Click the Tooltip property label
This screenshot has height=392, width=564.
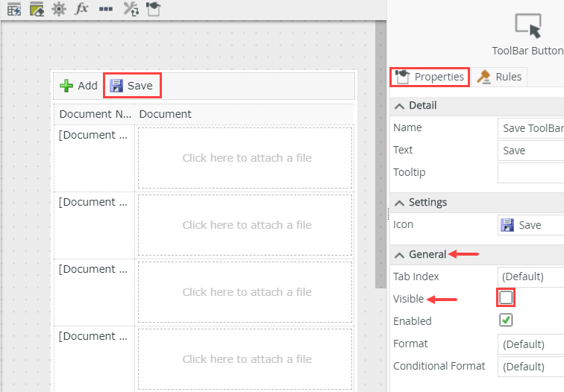pos(410,173)
